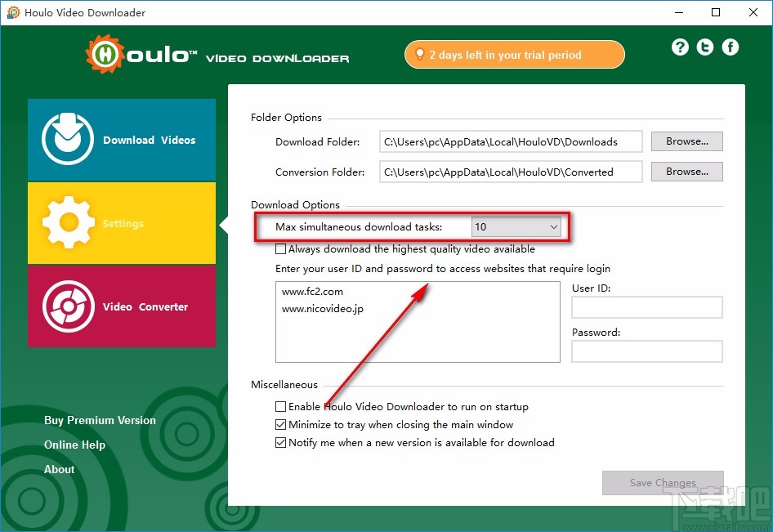Uncheck notify me about new versions
The image size is (773, 532).
tap(280, 442)
